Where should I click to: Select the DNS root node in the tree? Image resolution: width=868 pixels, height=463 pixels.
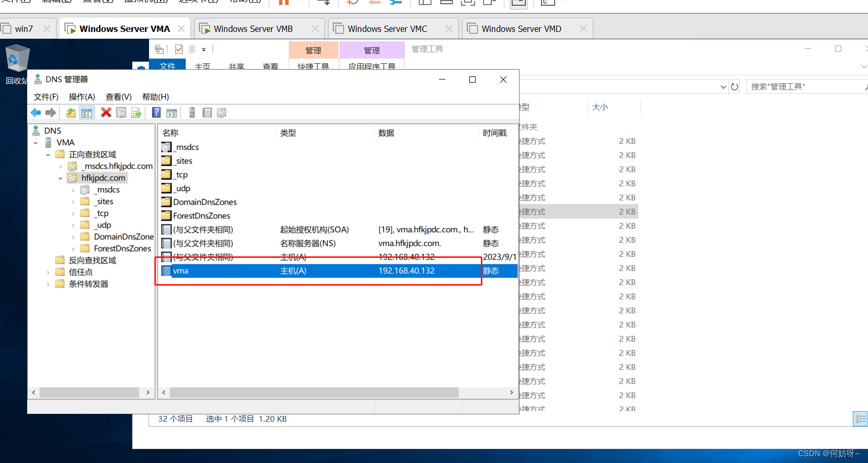[x=52, y=131]
